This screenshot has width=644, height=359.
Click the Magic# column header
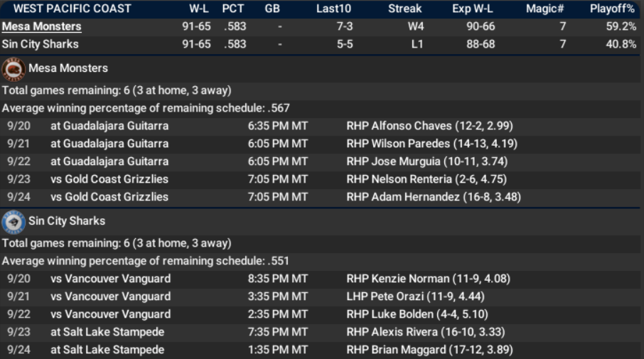[x=545, y=9]
